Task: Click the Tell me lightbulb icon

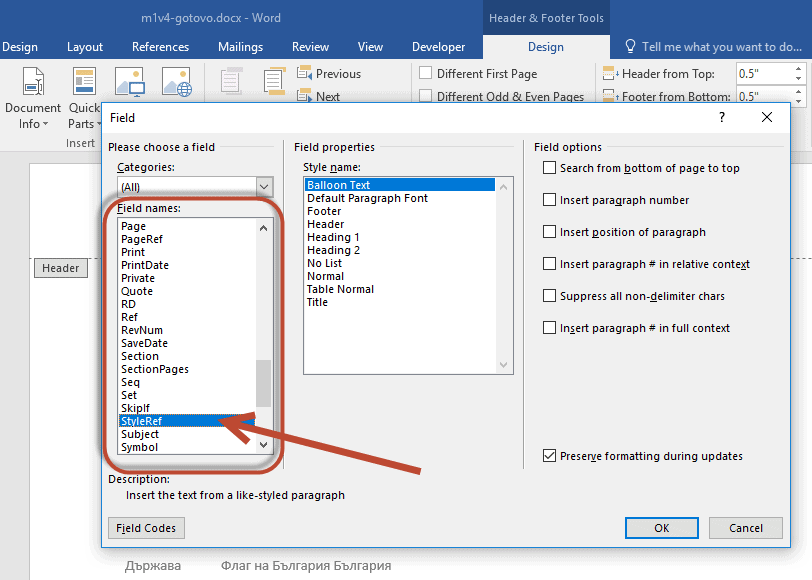Action: click(630, 47)
